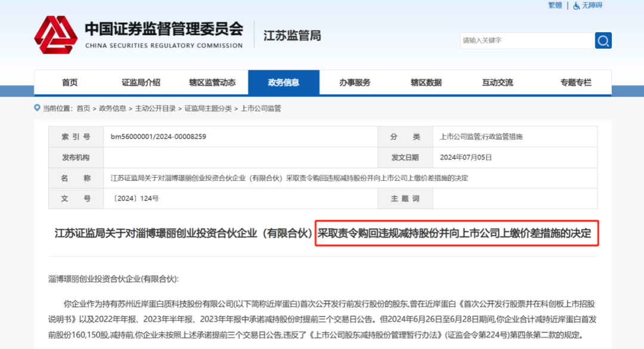Click the location pin icon in breadcrumb
Screen dimensions: 644x349
coord(38,109)
